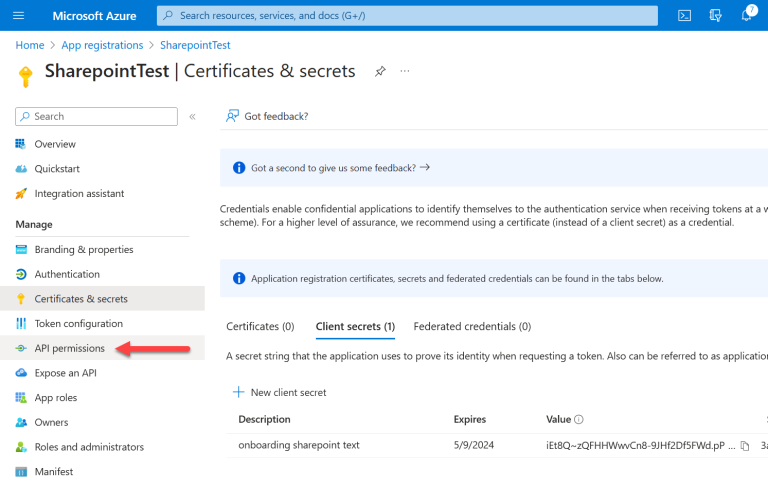The height and width of the screenshot is (487, 768).
Task: Open the Token configuration menu item
Action: (x=78, y=323)
